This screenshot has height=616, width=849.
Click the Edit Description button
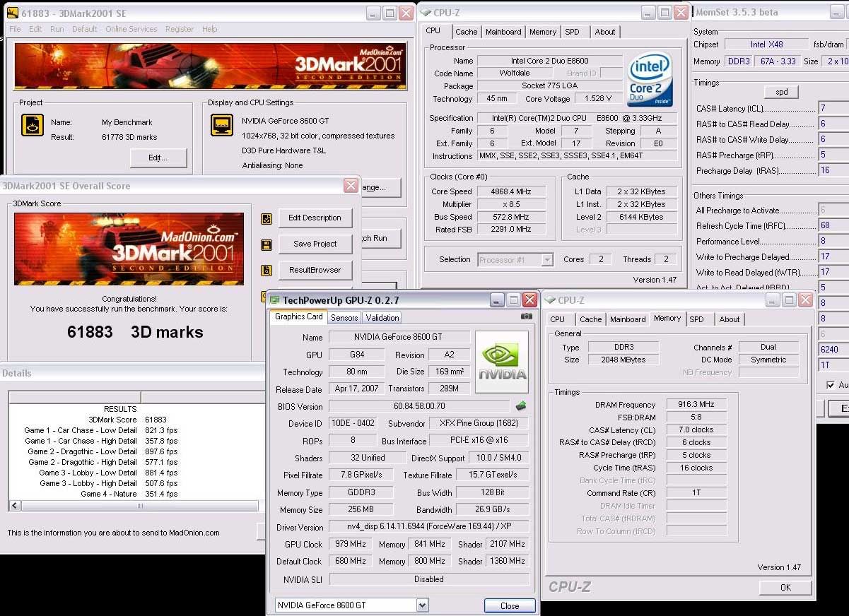click(315, 218)
